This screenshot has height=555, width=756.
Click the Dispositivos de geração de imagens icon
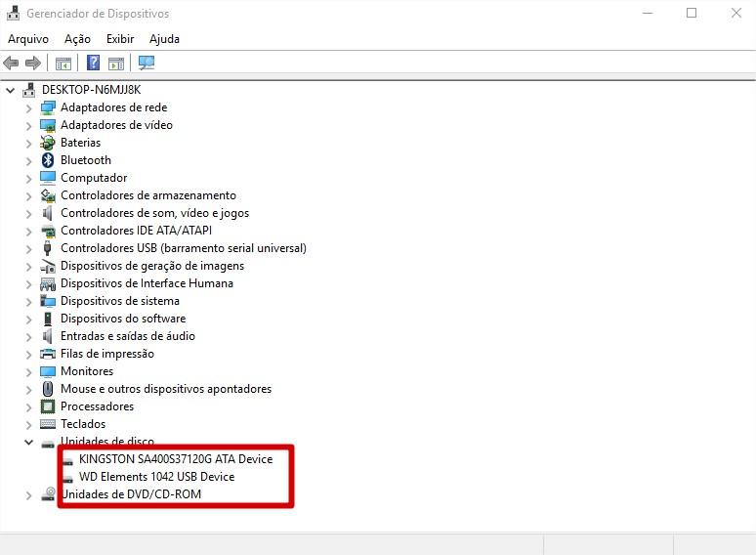click(48, 266)
